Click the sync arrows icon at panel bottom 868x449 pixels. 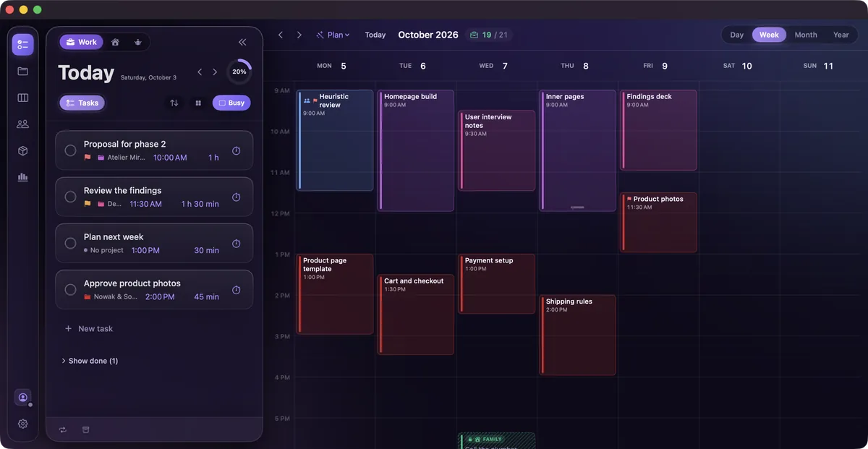coord(63,430)
